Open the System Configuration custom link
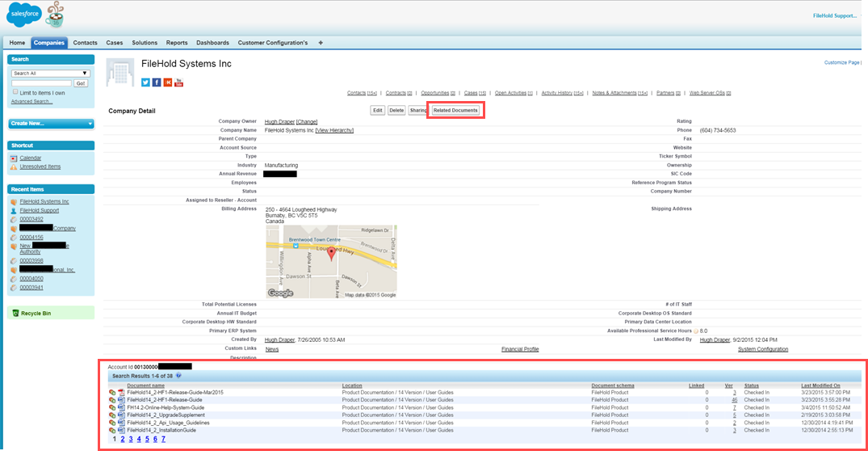The width and height of the screenshot is (868, 451). pyautogui.click(x=763, y=349)
